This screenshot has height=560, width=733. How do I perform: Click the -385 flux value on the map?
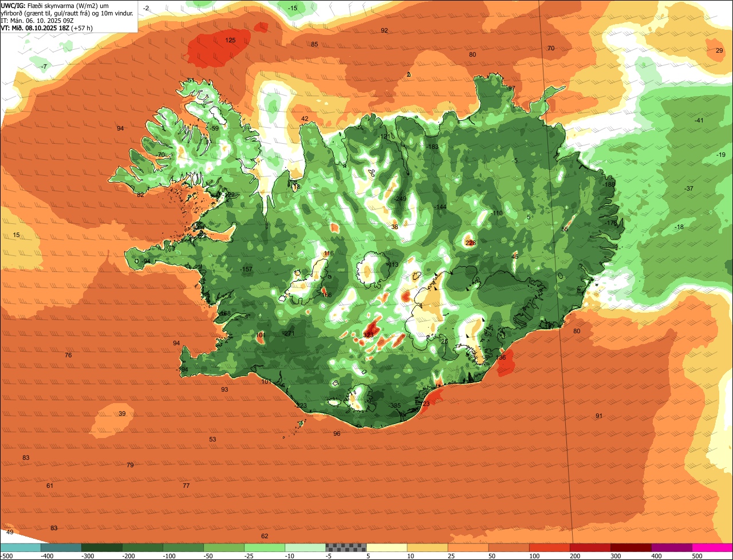395,405
